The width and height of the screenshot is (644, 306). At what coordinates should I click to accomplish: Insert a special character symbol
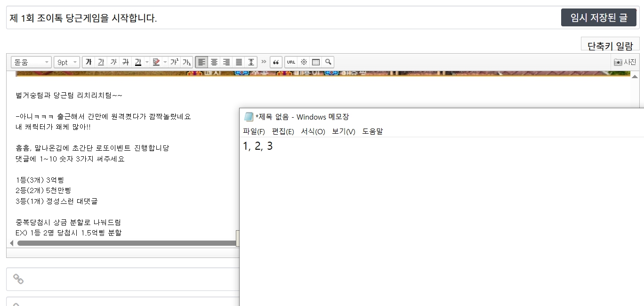pyautogui.click(x=304, y=62)
